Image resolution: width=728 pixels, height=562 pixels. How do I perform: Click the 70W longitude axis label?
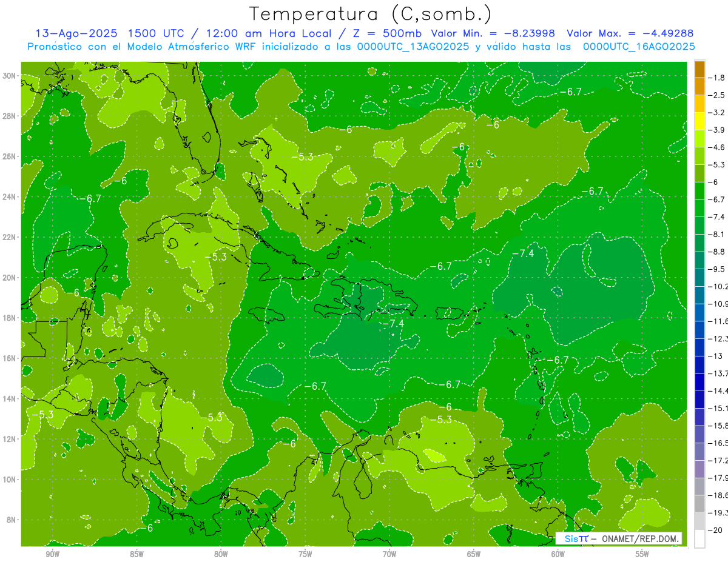389,554
